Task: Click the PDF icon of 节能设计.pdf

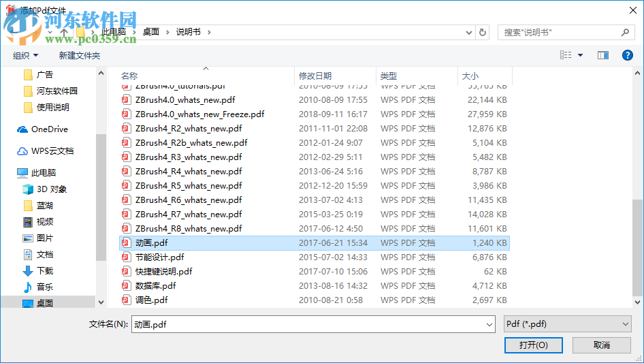Action: tap(126, 257)
